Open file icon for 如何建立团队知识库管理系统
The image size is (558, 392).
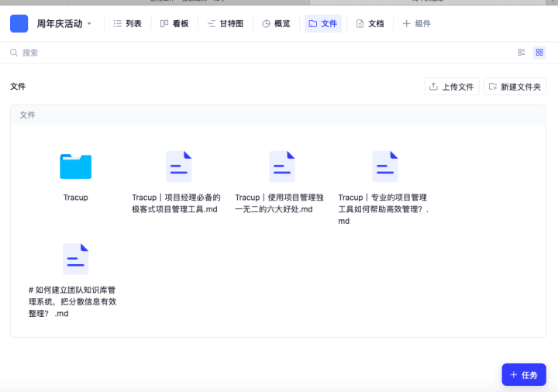tap(75, 259)
